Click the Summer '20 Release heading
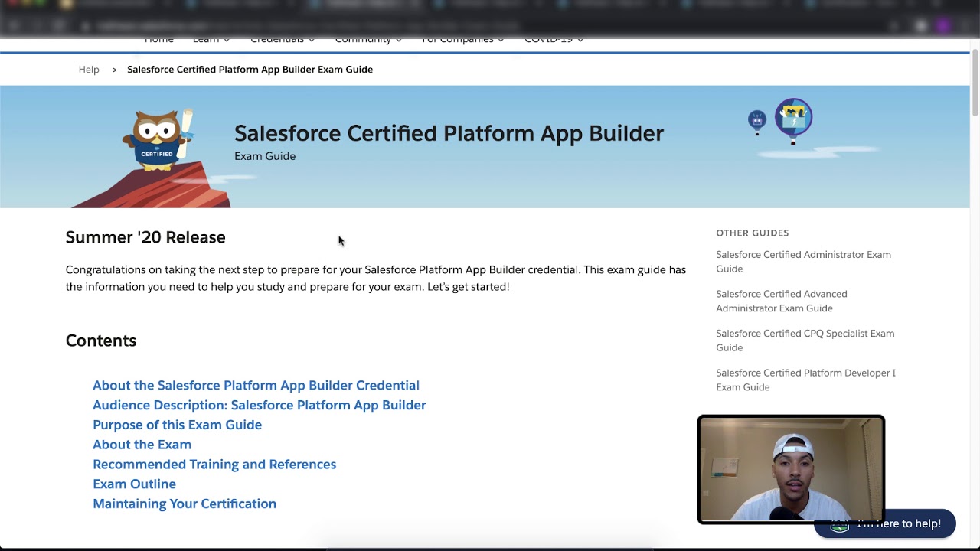Image resolution: width=980 pixels, height=551 pixels. [145, 237]
